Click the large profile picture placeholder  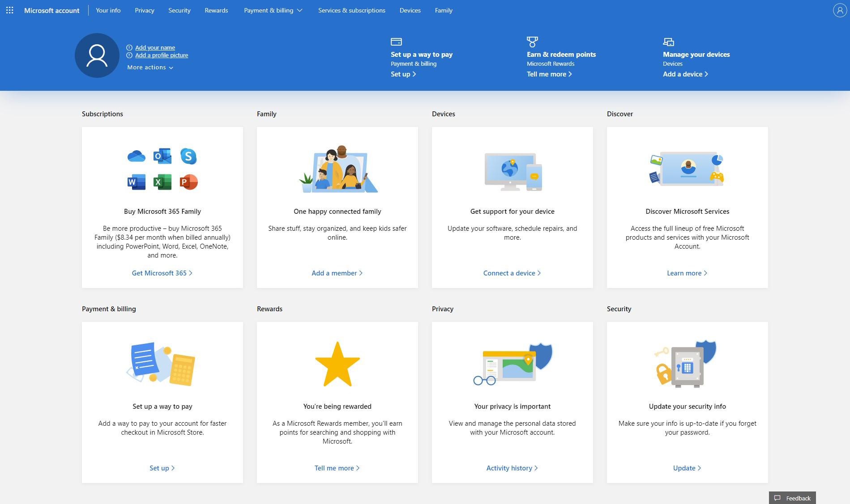(97, 55)
